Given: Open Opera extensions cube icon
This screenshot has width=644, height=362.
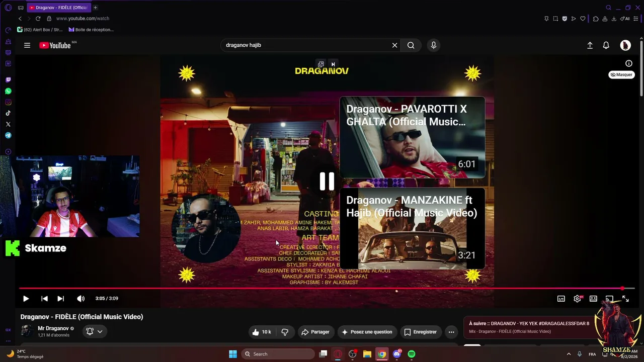Looking at the screenshot, I should point(596,19).
